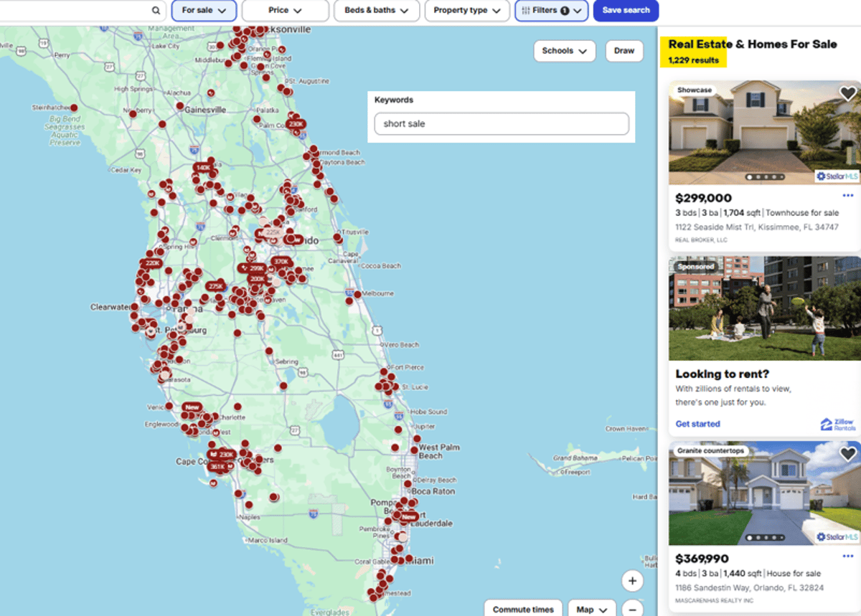Click photo carousel dots on Orlando listing
The image size is (861, 616).
click(766, 538)
